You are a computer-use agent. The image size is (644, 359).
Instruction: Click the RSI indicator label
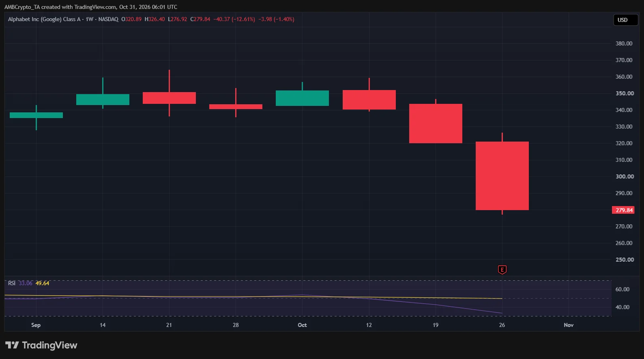point(12,283)
